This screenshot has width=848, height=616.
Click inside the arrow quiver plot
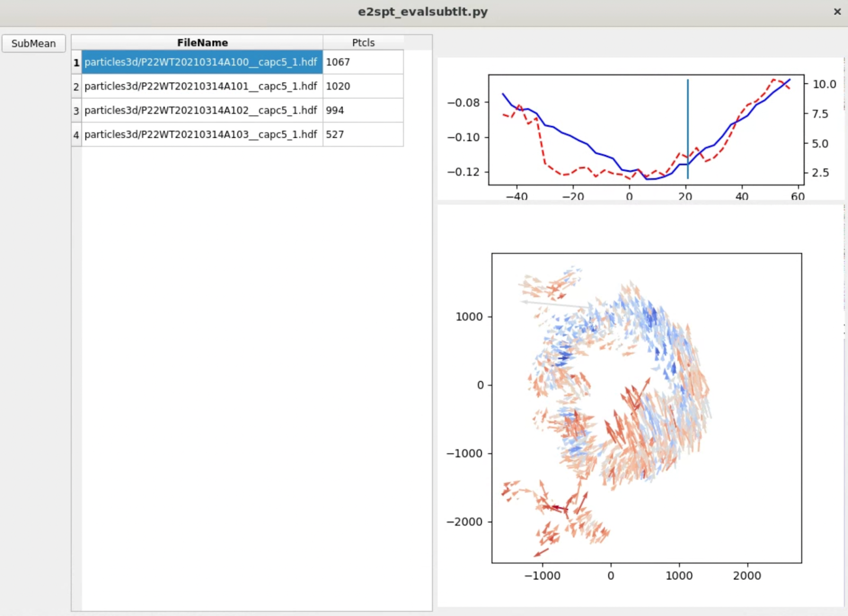pyautogui.click(x=646, y=408)
